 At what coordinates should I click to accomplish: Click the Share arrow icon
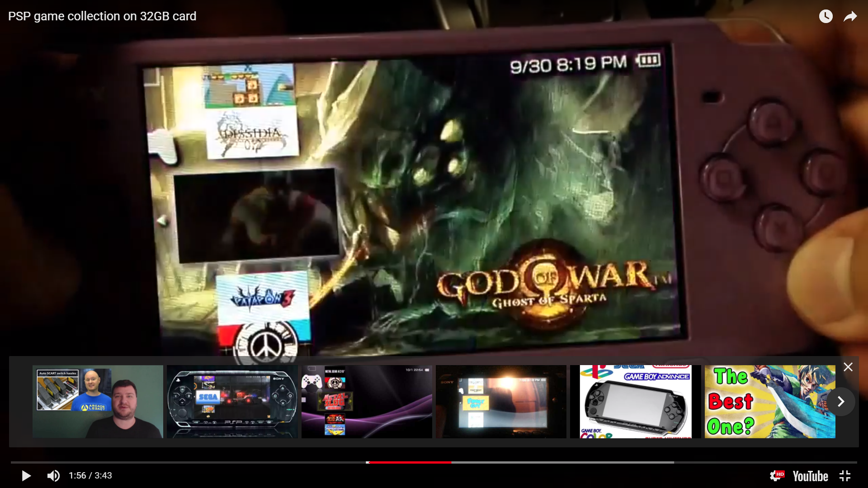[x=850, y=17]
